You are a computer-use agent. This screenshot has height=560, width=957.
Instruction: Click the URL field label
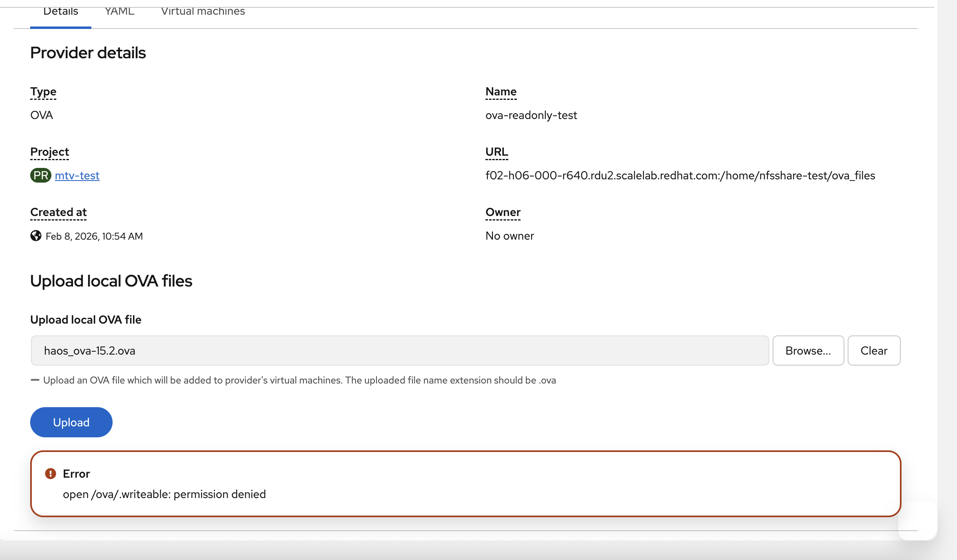click(496, 152)
